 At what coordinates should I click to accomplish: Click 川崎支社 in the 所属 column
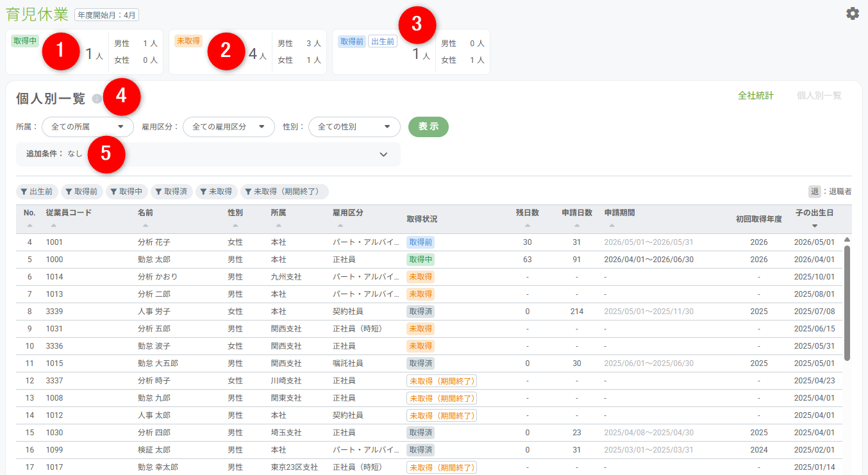[x=286, y=381]
